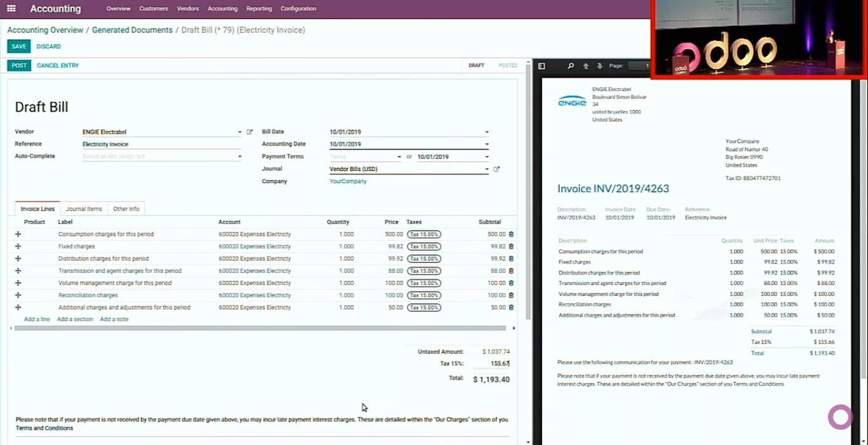Open the Accounting Date dropdown
This screenshot has height=445, width=868.
pyautogui.click(x=487, y=144)
